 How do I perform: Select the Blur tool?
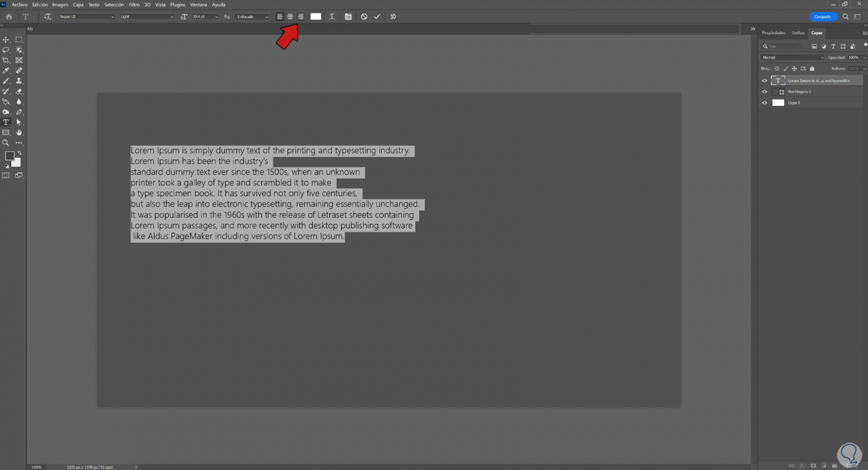tap(19, 101)
